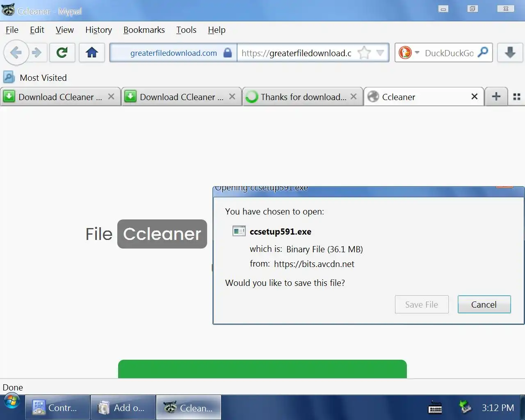Close the second Download CCleaner tab
Viewport: 525px width, 420px height.
coord(232,96)
